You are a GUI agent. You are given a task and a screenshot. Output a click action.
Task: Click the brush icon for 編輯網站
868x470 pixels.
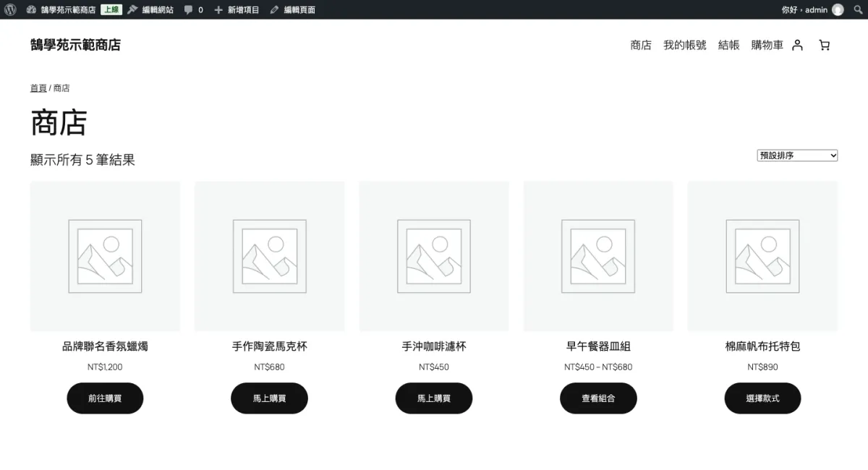132,9
